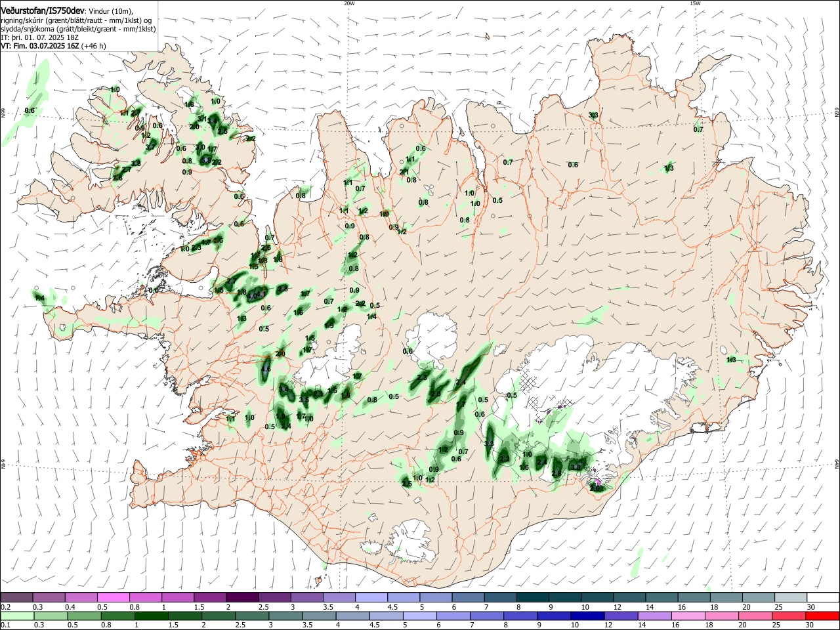This screenshot has height=630, width=840.
Task: Click the 0.6 value over sea at far northwest
Action: [30, 110]
